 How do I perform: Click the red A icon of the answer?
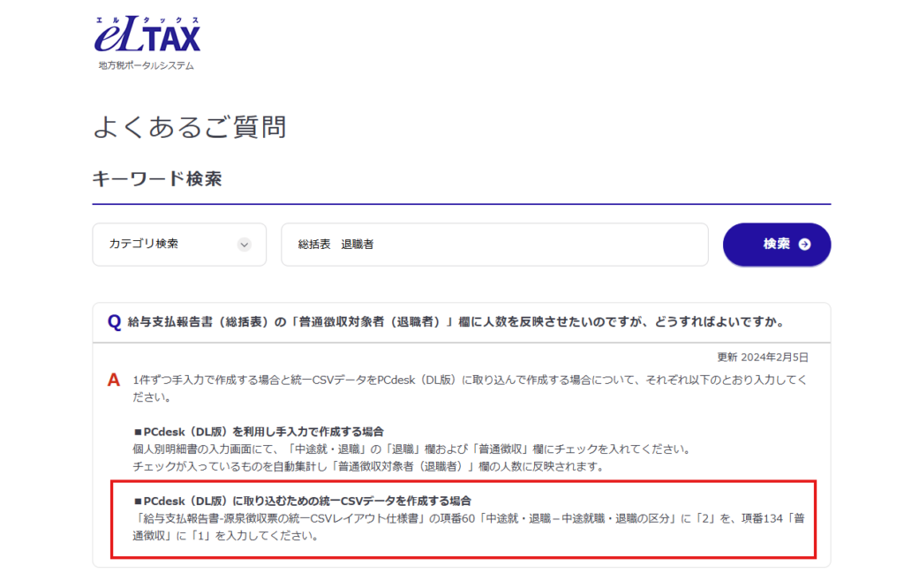[113, 381]
